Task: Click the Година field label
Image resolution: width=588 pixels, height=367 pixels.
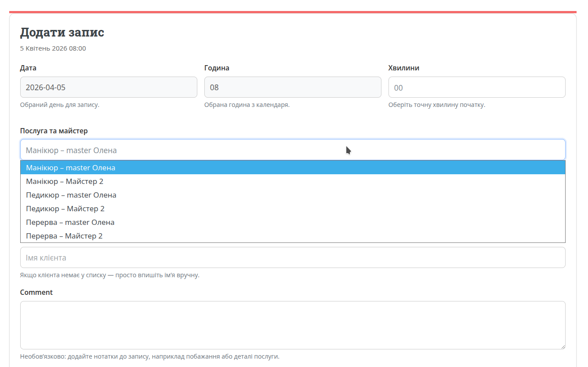Action: coord(217,68)
